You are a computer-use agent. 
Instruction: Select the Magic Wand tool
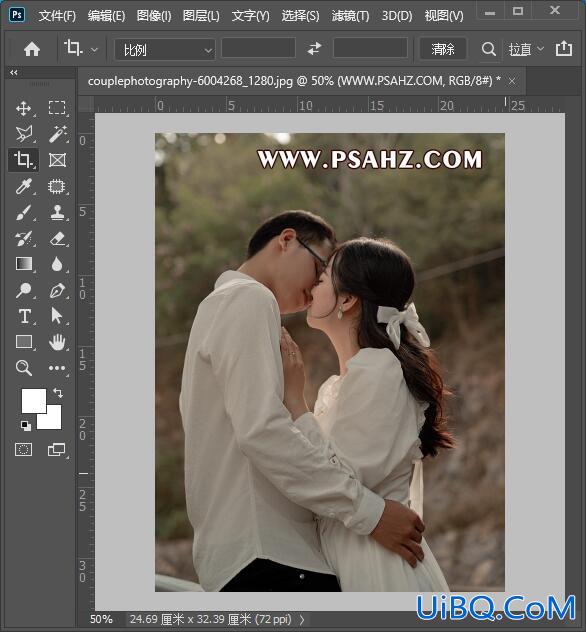click(57, 134)
